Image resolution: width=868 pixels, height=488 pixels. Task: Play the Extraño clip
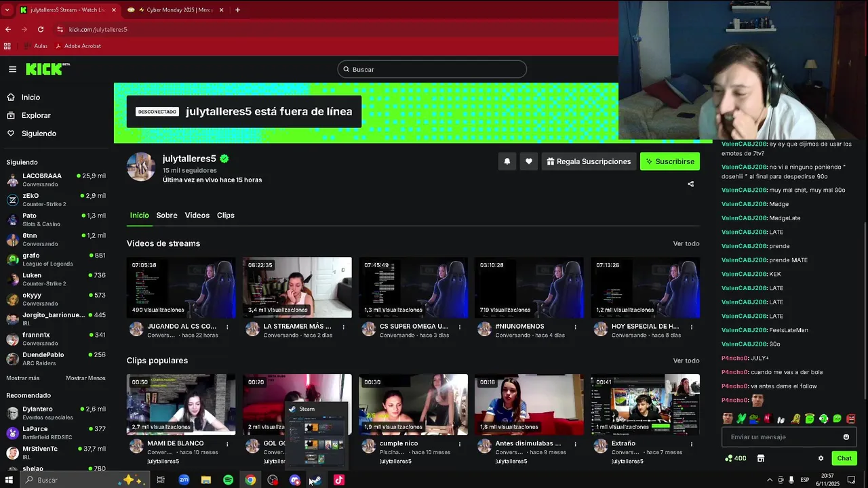coord(645,405)
